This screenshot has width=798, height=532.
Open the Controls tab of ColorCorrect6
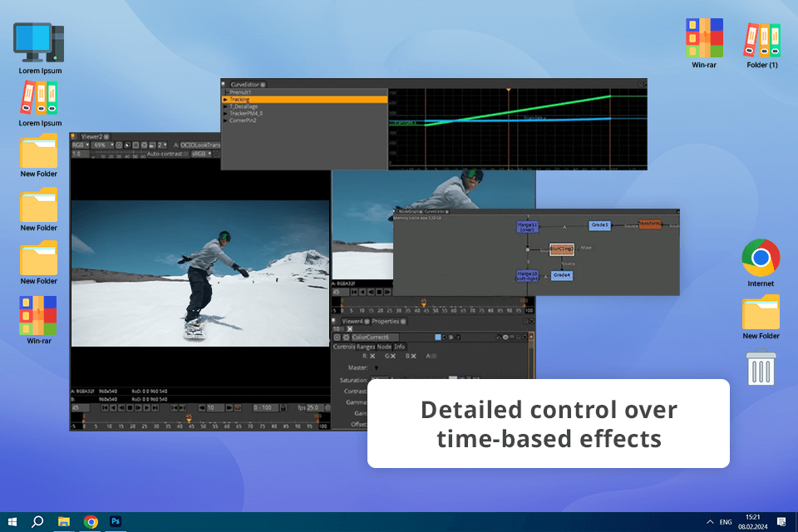pyautogui.click(x=344, y=347)
